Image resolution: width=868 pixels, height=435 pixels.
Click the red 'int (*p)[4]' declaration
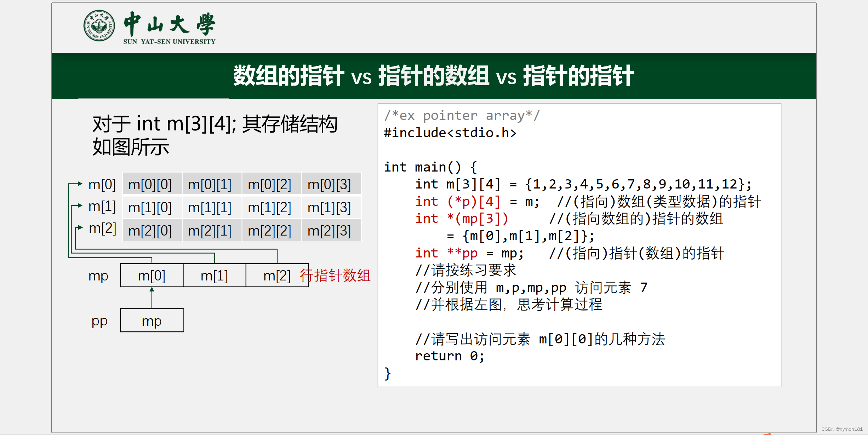[458, 202]
